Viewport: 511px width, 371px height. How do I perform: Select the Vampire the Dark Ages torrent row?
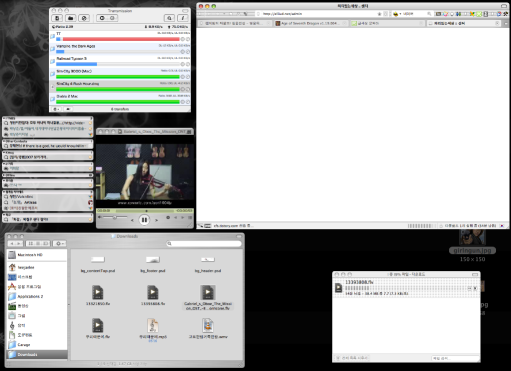pyautogui.click(x=120, y=49)
